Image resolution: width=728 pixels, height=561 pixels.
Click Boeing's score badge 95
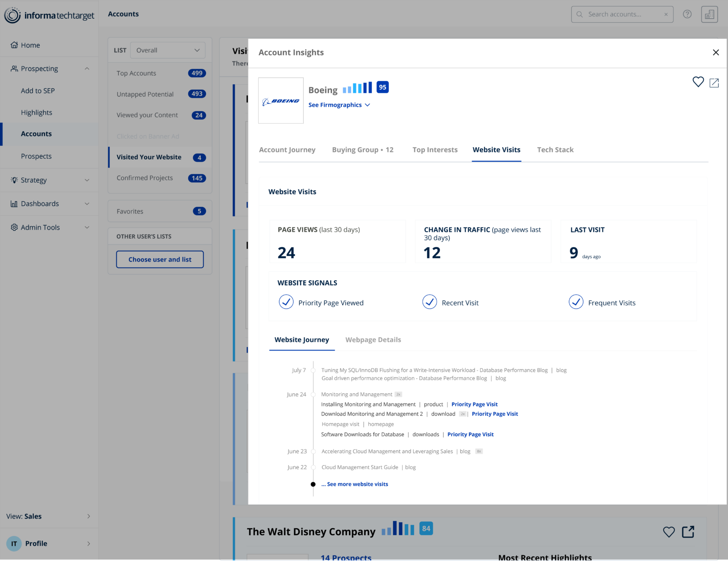point(383,87)
